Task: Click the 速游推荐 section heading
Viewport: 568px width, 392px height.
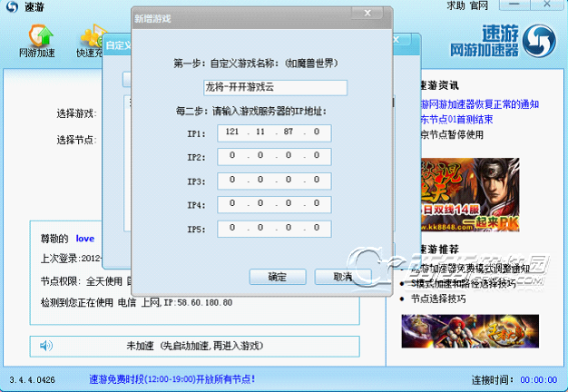Action: coord(439,250)
